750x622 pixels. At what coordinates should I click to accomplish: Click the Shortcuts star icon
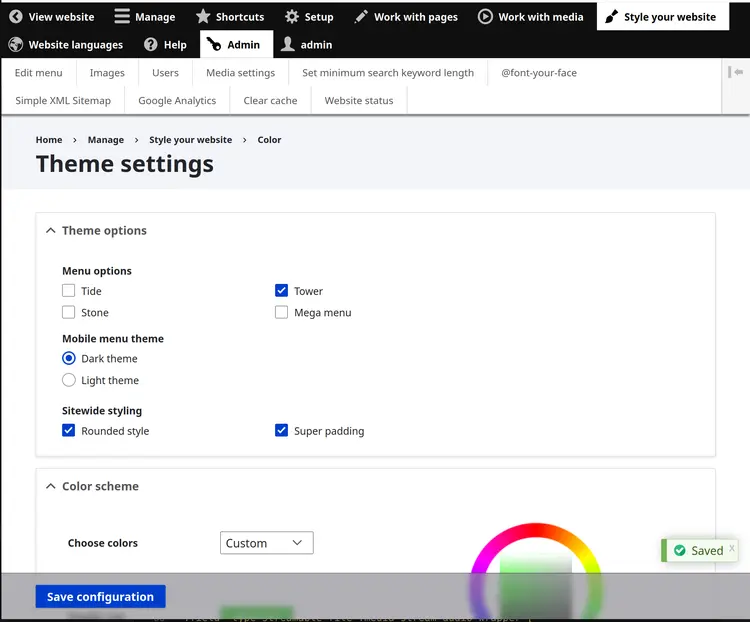click(x=203, y=17)
